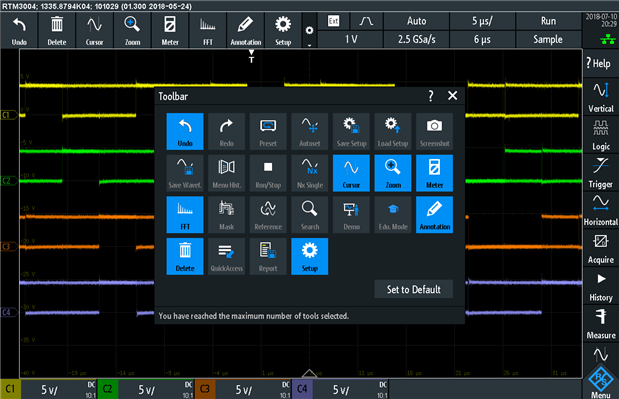Deselect the Cursor tool in Toolbar dialog
The image size is (619, 399).
point(351,173)
